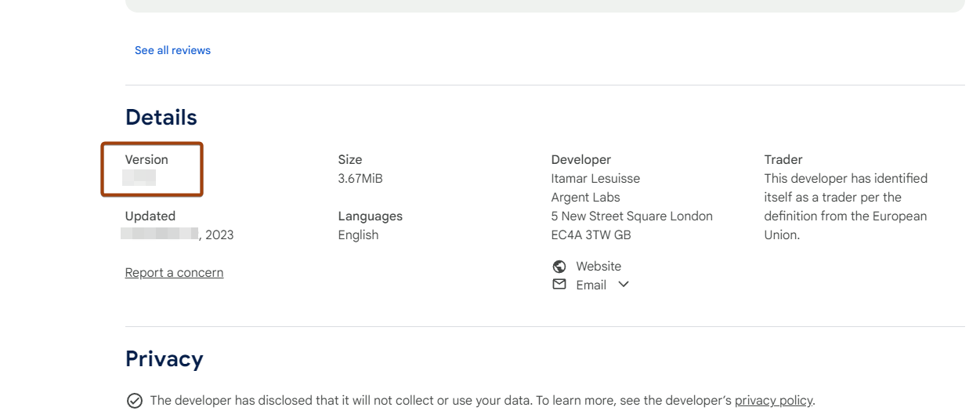Click the Argent Labs company name

click(x=585, y=198)
